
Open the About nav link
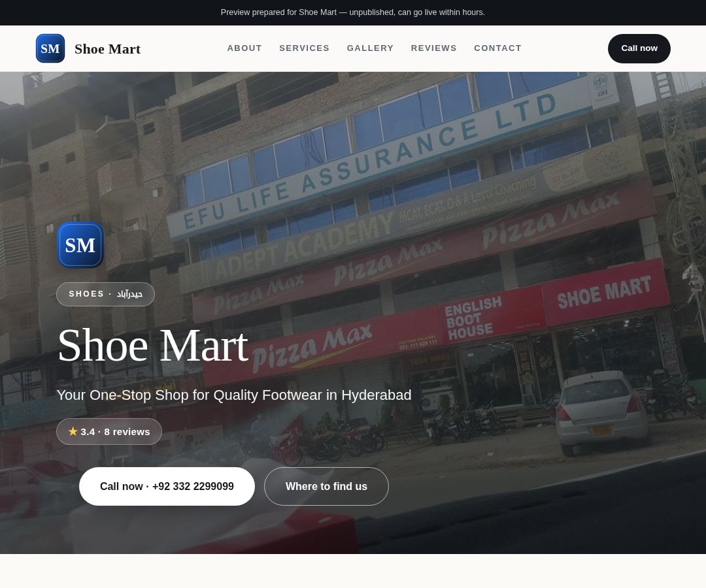click(244, 48)
